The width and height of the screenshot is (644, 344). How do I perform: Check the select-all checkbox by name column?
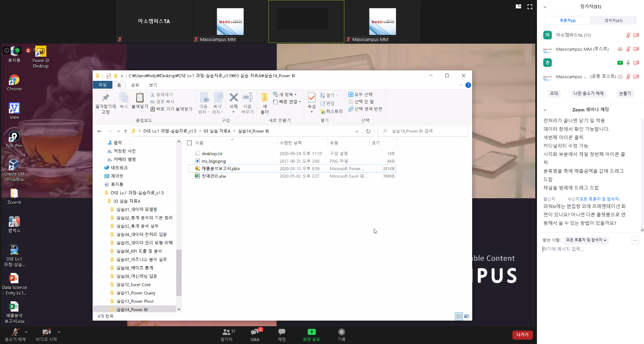point(189,143)
